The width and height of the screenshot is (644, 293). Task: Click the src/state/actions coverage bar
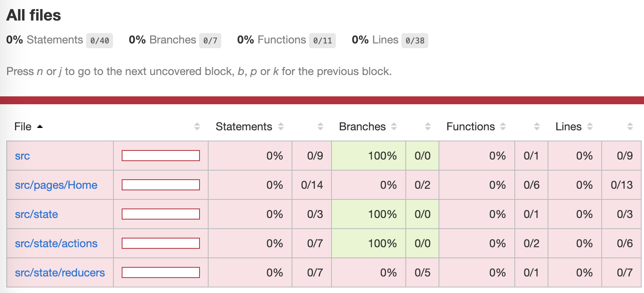(161, 243)
